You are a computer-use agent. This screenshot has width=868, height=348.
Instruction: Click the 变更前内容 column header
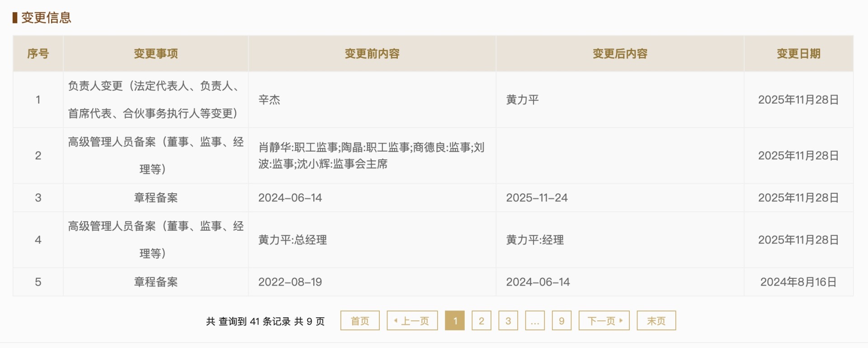372,53
